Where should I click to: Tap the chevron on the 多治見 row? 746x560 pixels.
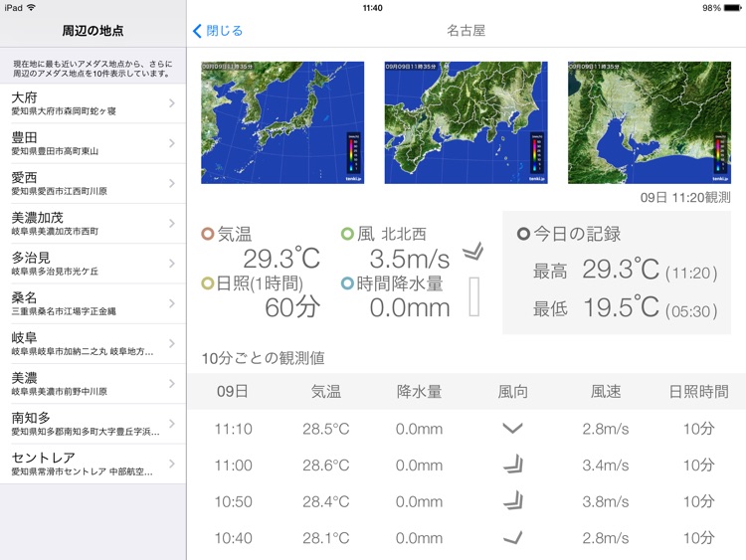[x=172, y=264]
